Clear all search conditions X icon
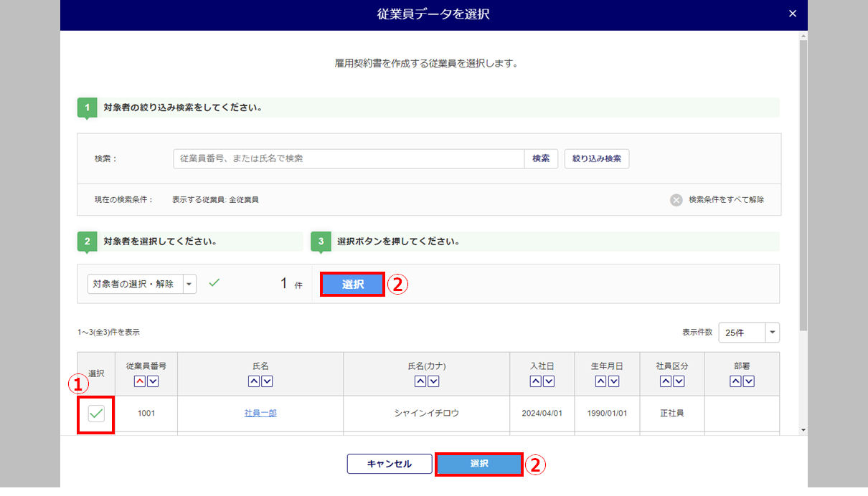Viewport: 868px width, 496px height. tap(676, 200)
